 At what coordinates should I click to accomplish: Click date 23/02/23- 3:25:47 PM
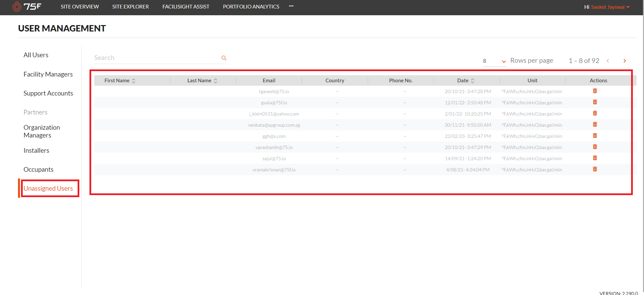tap(468, 136)
